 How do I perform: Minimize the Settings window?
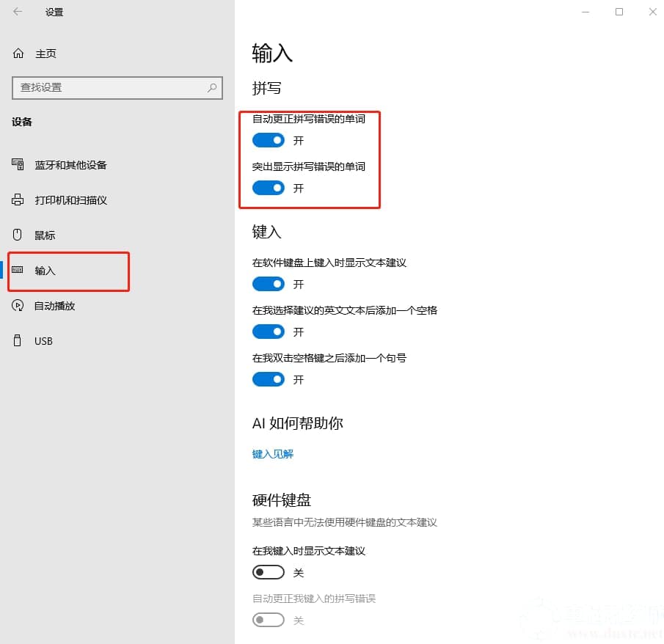(585, 12)
